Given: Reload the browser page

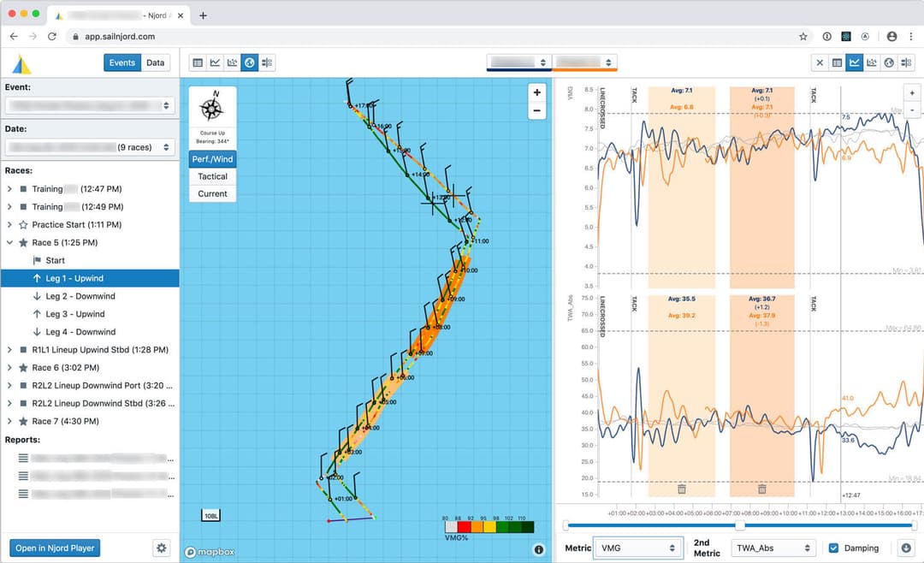Looking at the screenshot, I should (x=52, y=37).
